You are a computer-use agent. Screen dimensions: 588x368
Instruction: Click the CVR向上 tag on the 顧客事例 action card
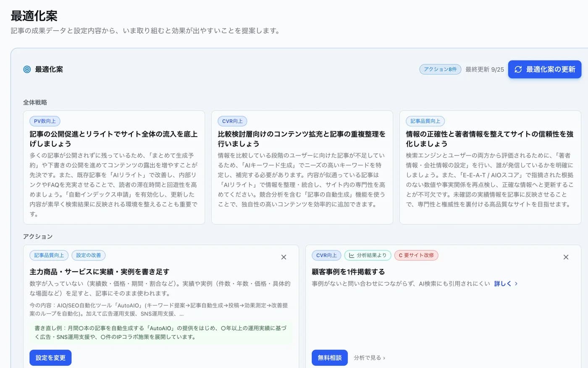pos(326,255)
